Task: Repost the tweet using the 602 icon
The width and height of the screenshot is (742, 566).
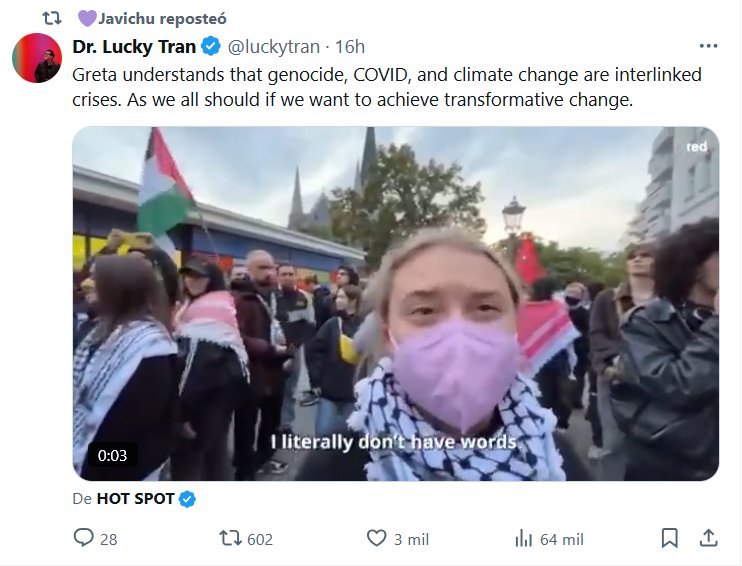Action: tap(230, 538)
